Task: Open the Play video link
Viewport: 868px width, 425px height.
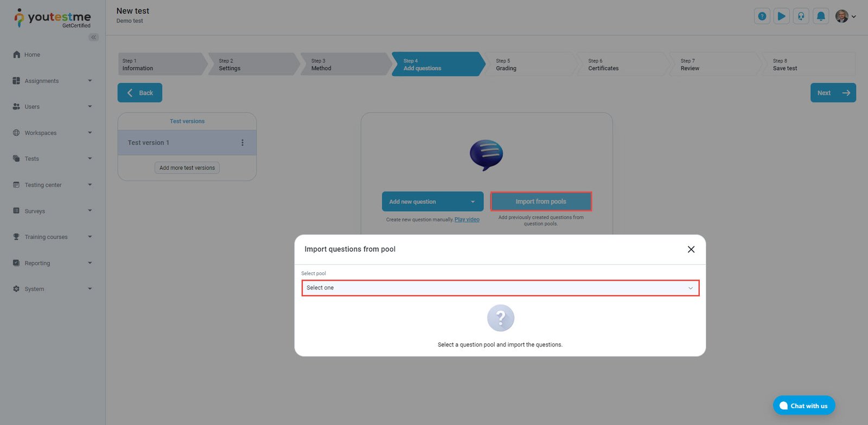Action: tap(467, 220)
